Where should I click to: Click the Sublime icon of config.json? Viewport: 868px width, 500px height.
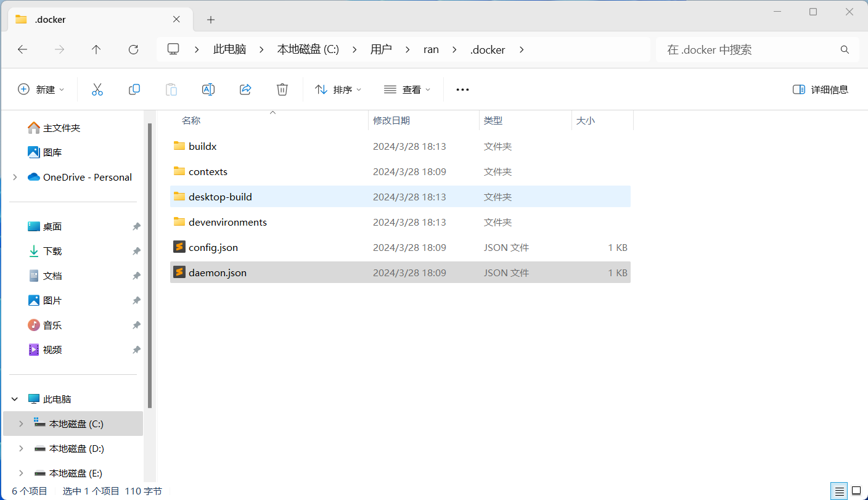coord(179,247)
